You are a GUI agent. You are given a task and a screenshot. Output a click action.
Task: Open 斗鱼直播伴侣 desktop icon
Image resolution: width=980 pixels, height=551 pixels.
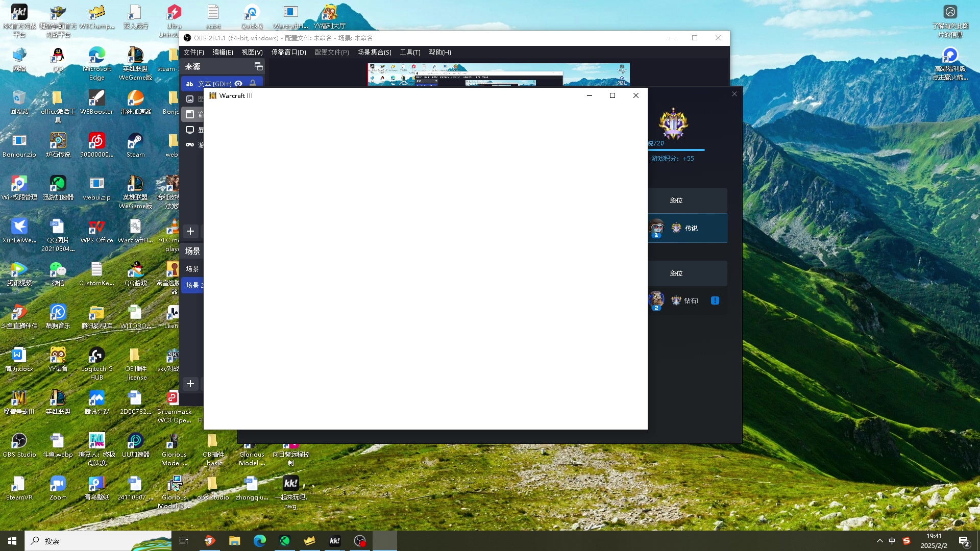pyautogui.click(x=19, y=317)
